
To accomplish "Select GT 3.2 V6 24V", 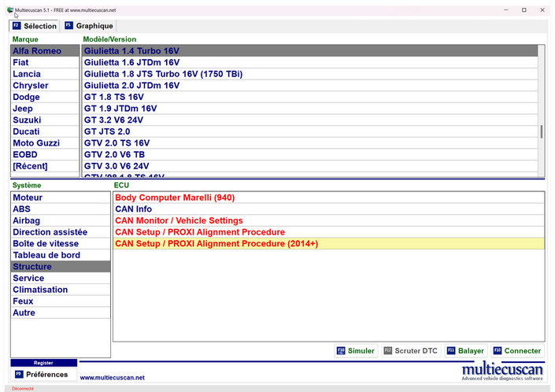I will point(310,120).
